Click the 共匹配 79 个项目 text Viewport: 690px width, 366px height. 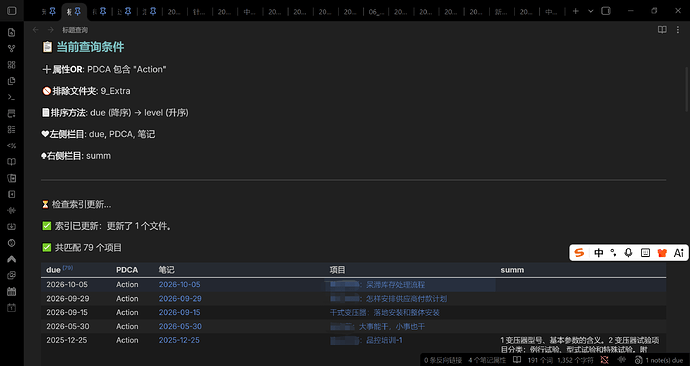pos(88,248)
